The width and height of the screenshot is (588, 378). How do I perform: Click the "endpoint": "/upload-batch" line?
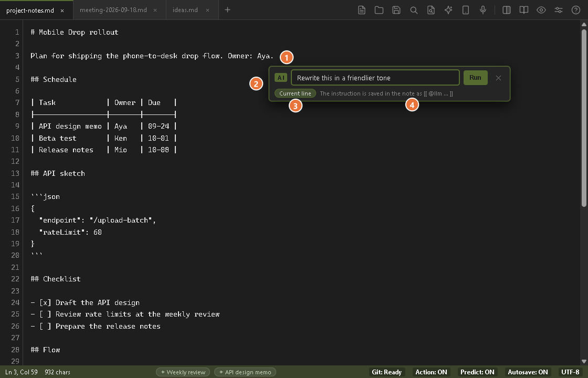pos(98,220)
